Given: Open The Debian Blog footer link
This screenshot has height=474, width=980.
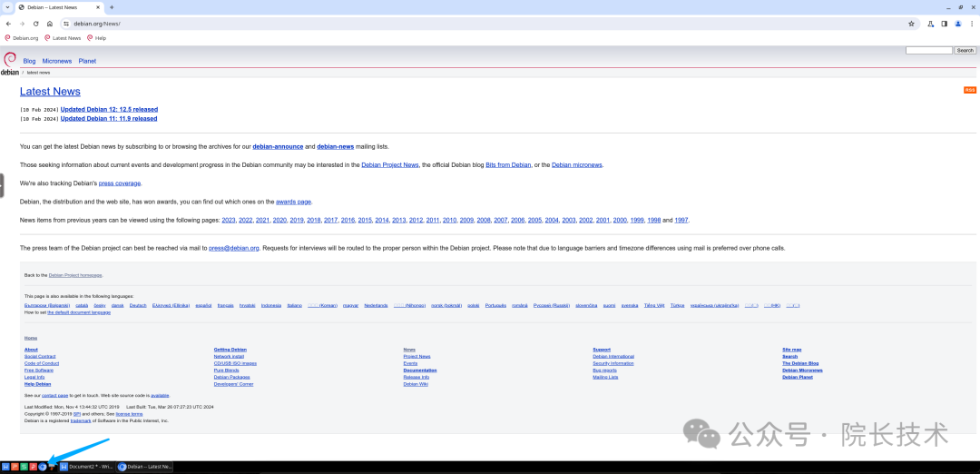Looking at the screenshot, I should pos(800,363).
